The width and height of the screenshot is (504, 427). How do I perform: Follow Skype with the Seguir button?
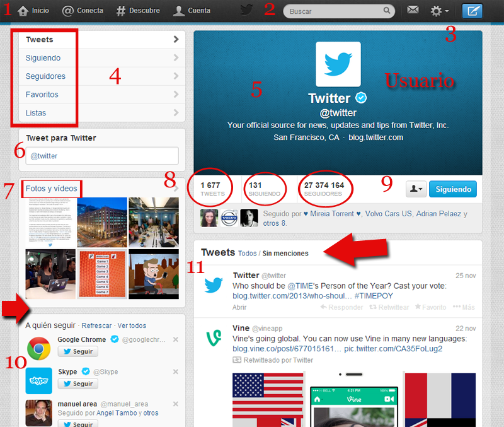point(78,383)
